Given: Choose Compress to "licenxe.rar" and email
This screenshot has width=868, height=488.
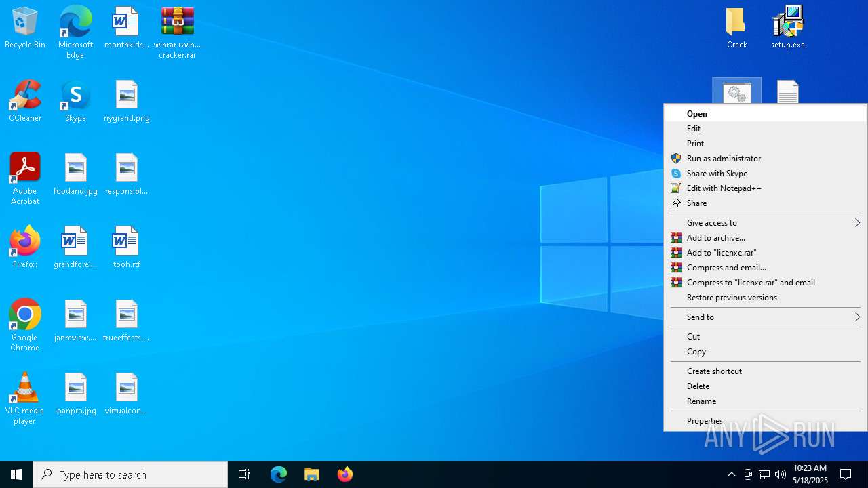Looking at the screenshot, I should tap(766, 283).
